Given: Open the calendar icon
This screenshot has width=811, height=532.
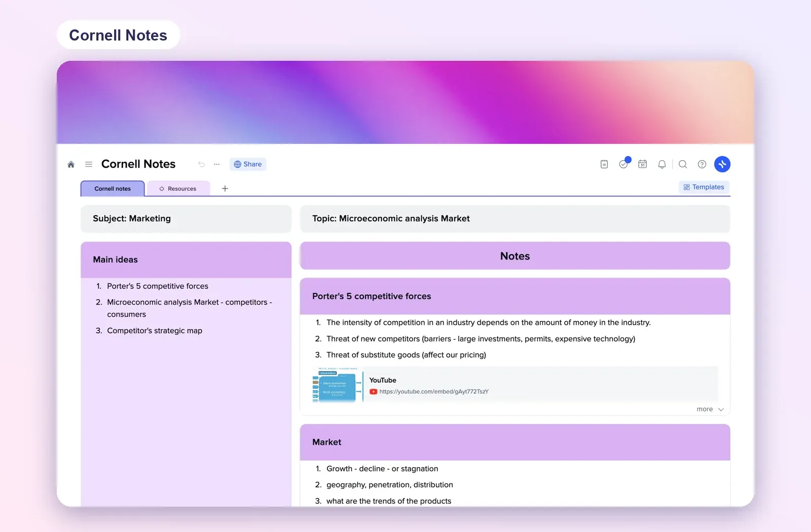Looking at the screenshot, I should [642, 164].
